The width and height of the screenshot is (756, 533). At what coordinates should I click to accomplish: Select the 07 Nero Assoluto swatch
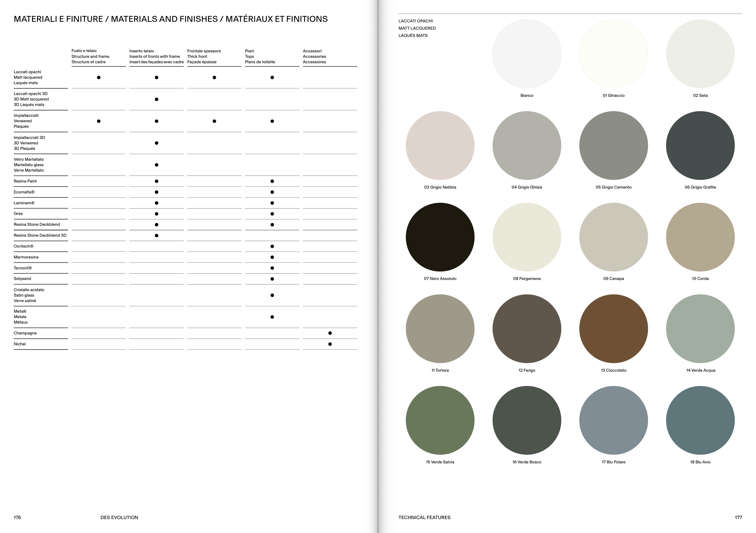pyautogui.click(x=440, y=237)
